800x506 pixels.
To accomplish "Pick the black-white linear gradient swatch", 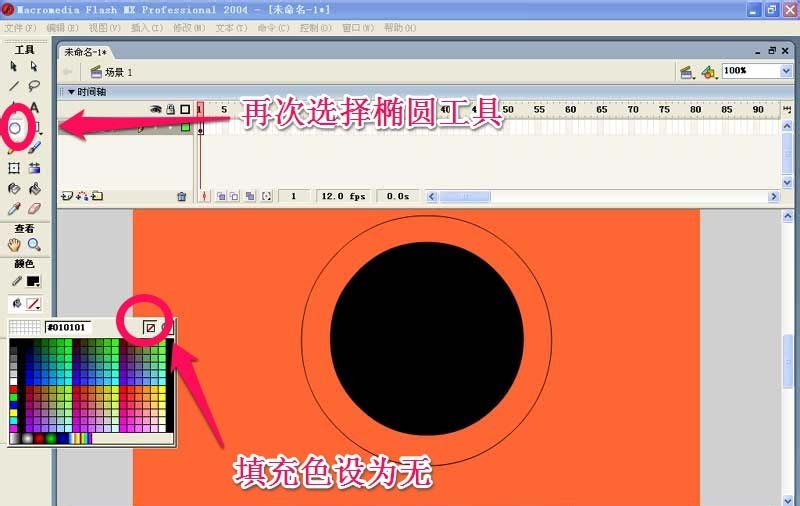I will coord(14,438).
